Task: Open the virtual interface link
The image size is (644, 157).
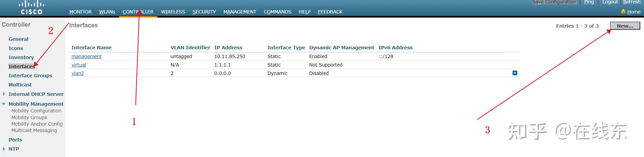Action: pyautogui.click(x=79, y=65)
